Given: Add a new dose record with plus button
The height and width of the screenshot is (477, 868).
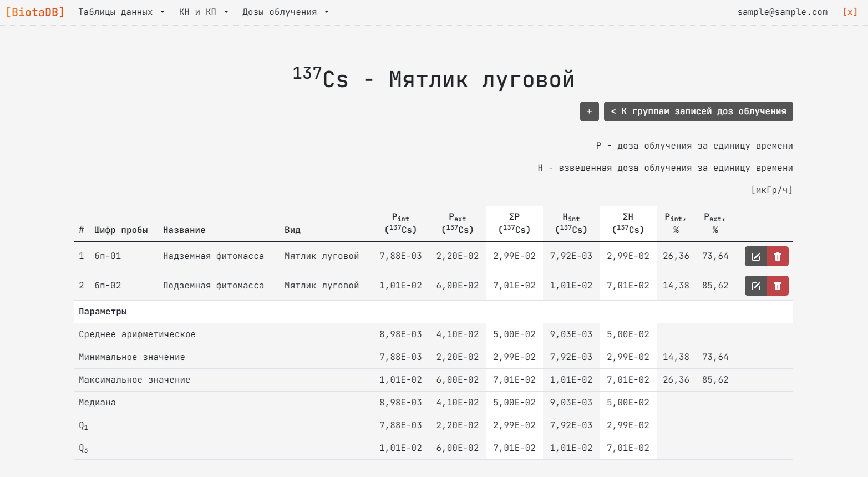Looking at the screenshot, I should coord(589,111).
